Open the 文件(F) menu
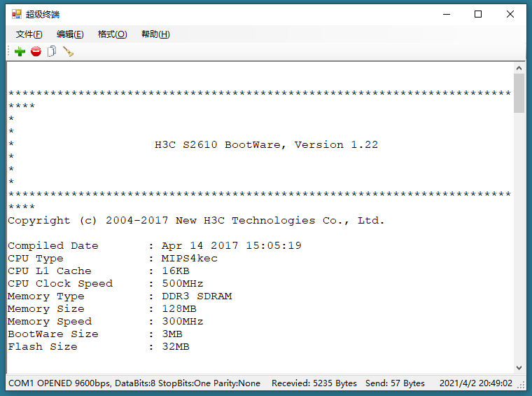The height and width of the screenshot is (396, 532). pos(29,34)
